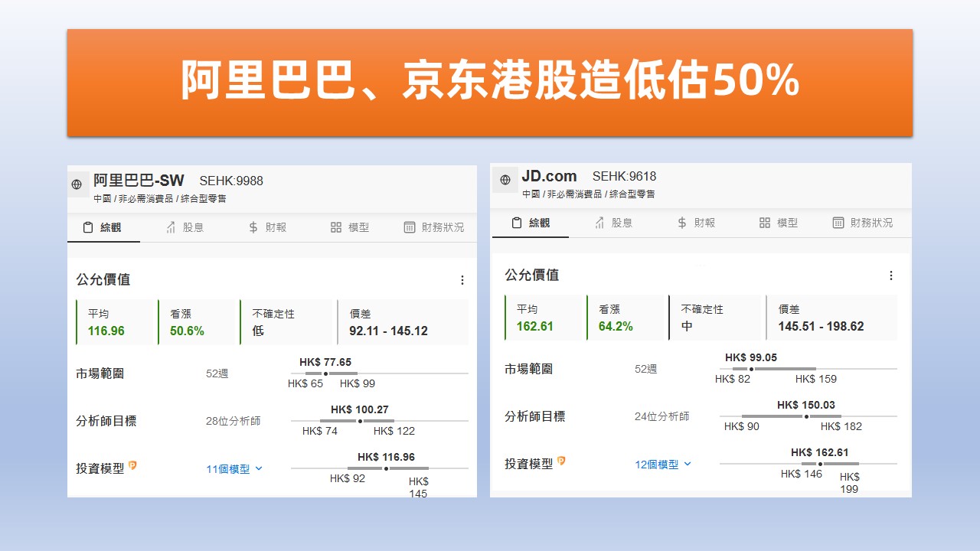Click the Alibaba 看漲 50.6% value

click(x=187, y=331)
